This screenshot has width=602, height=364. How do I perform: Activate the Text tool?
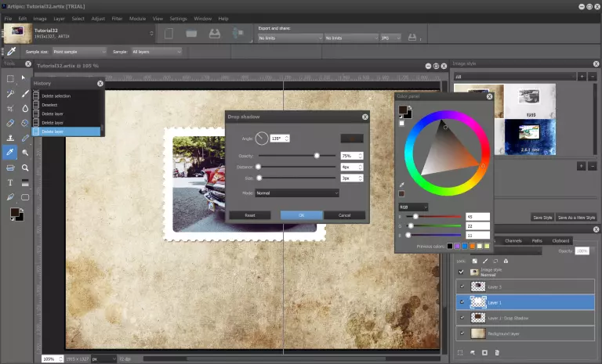pyautogui.click(x=10, y=182)
